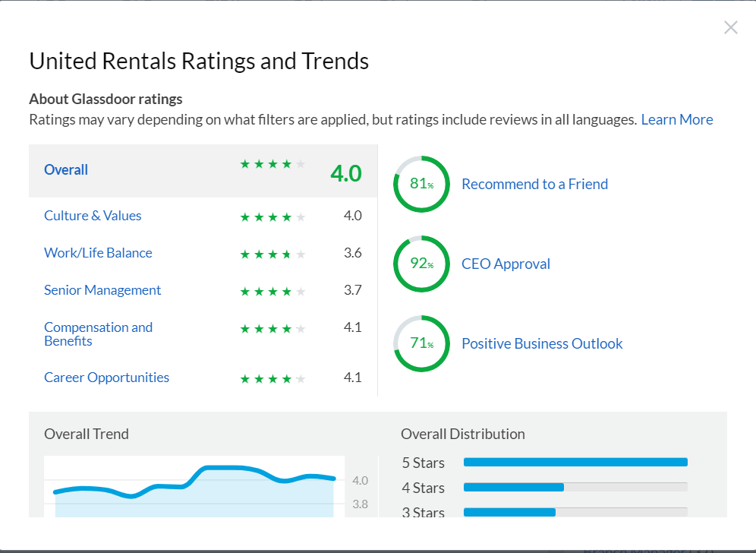The image size is (756, 553).
Task: Click the Overall row star rating
Action: point(273,164)
